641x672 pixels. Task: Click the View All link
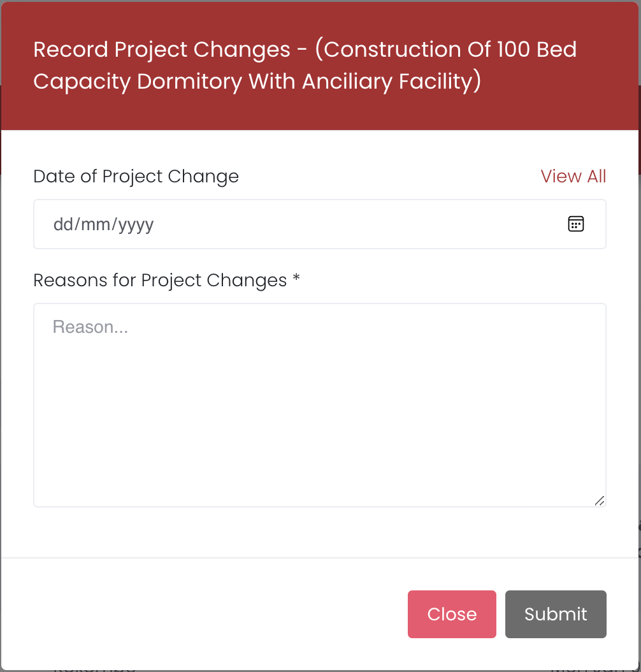tap(573, 176)
